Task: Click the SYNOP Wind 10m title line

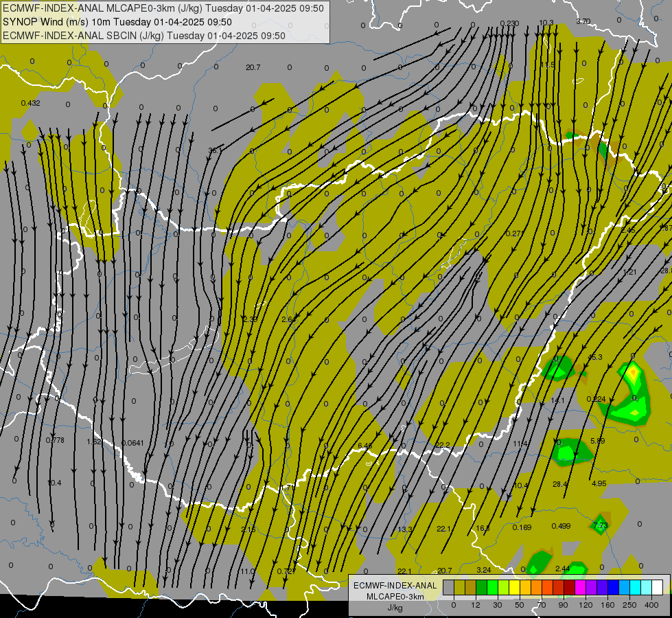Action: click(x=117, y=22)
